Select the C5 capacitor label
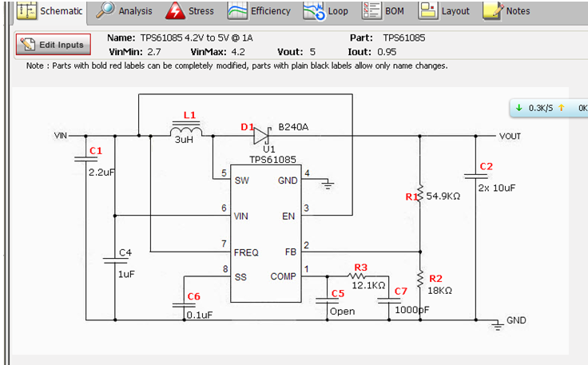588x365 pixels. pos(337,293)
